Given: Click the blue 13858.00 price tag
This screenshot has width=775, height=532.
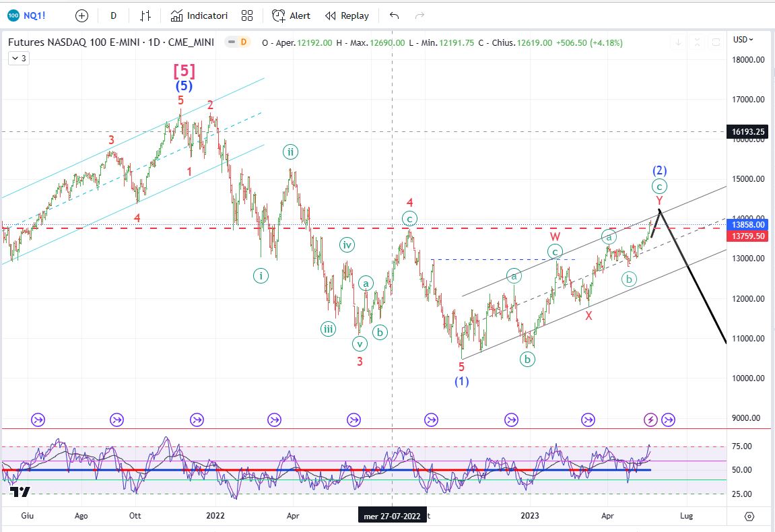Looking at the screenshot, I should [748, 224].
